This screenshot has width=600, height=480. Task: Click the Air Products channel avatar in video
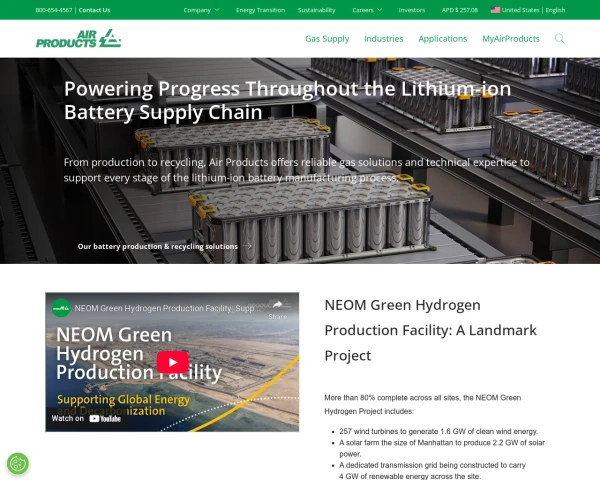coord(61,308)
